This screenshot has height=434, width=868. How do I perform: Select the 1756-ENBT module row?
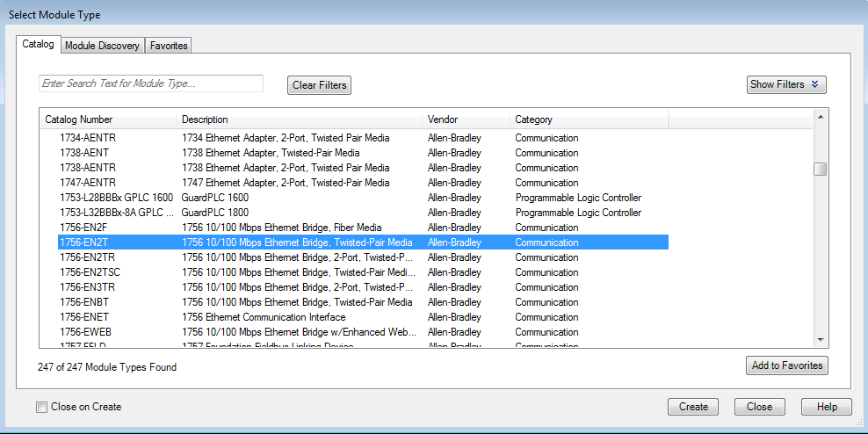363,302
